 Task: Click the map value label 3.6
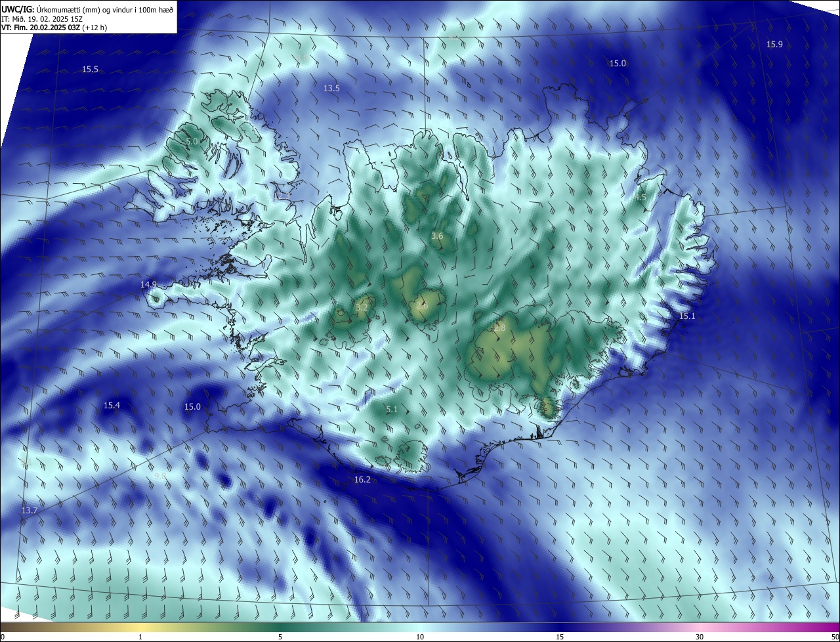[x=437, y=236]
